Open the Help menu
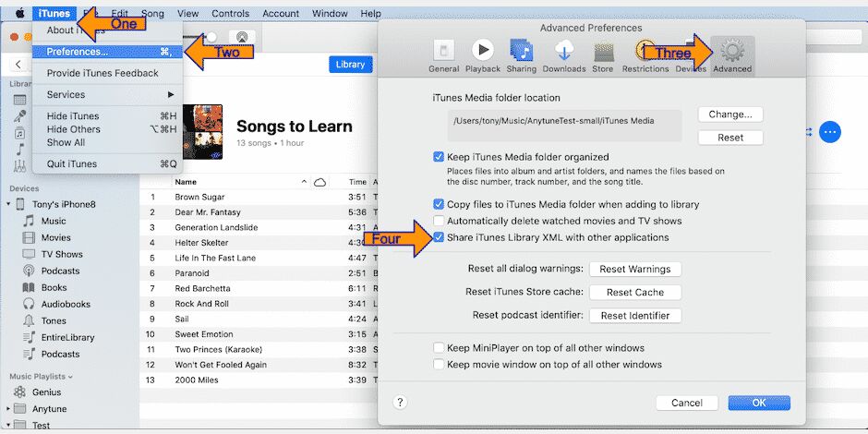 (370, 13)
